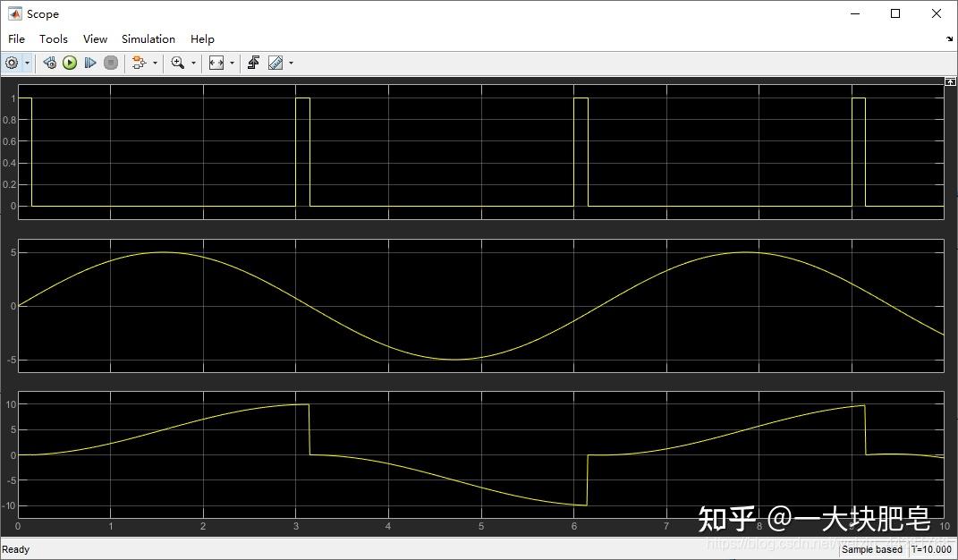
Task: Run the simulation with the green play button
Action: tap(70, 63)
